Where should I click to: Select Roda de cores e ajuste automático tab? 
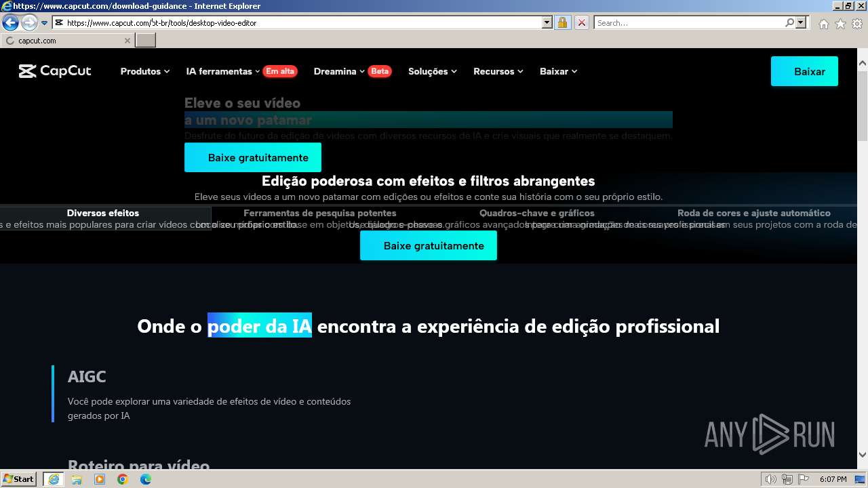[754, 213]
